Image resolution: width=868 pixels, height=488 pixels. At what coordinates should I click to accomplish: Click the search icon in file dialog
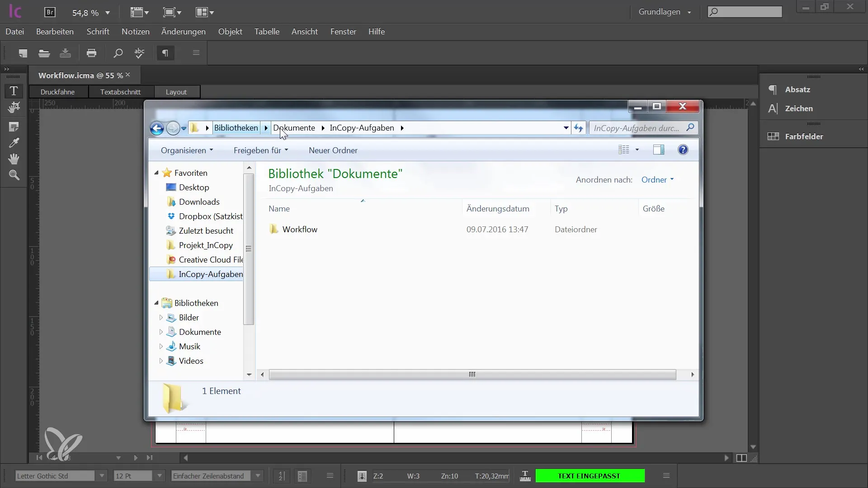point(690,127)
